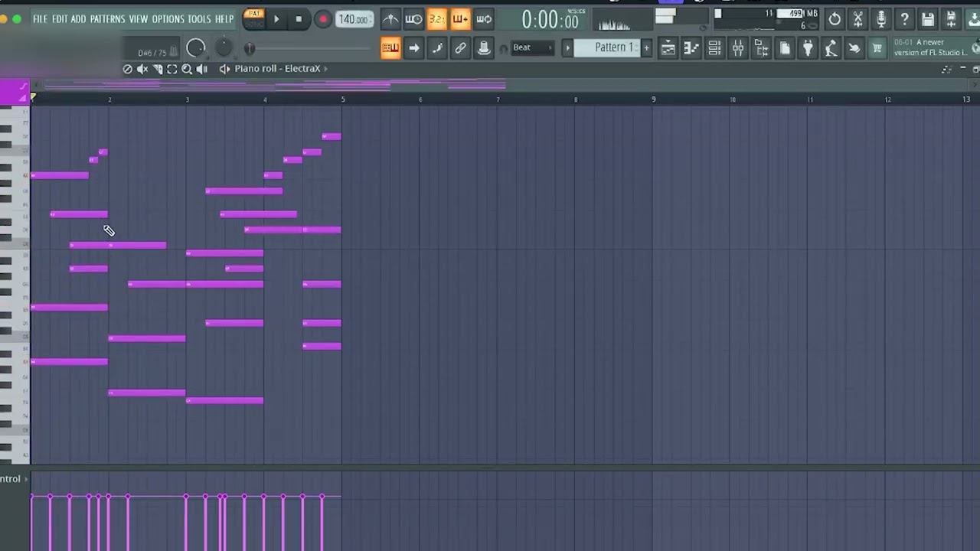Screen dimensions: 980x551
Task: Open piano roll tool options circle-slash icon
Action: 128,69
